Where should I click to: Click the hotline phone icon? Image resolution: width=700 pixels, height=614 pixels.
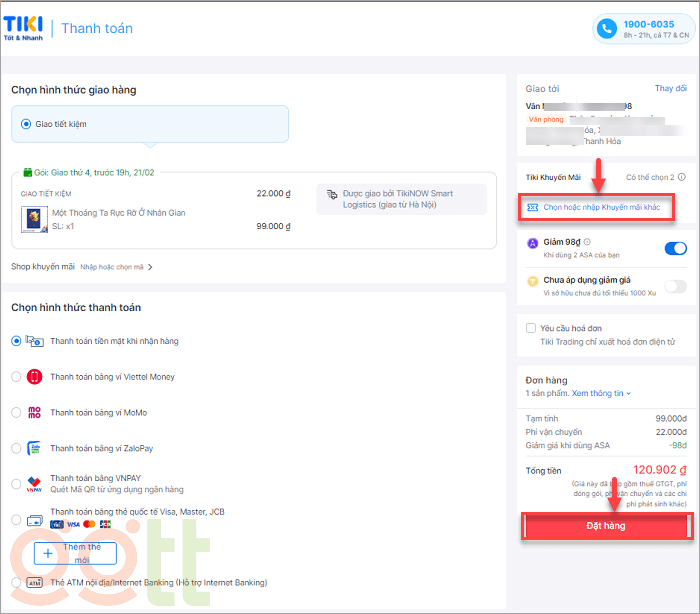pyautogui.click(x=607, y=29)
